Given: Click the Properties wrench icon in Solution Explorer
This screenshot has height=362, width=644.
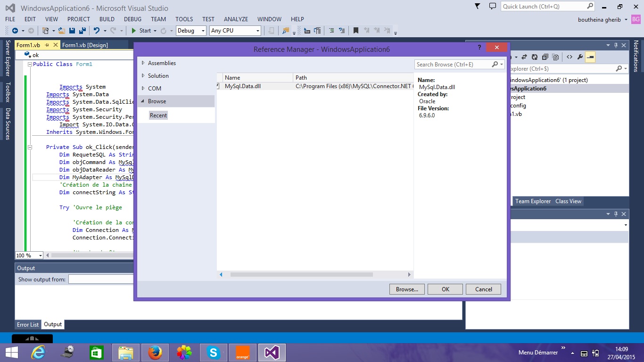Looking at the screenshot, I should point(580,57).
